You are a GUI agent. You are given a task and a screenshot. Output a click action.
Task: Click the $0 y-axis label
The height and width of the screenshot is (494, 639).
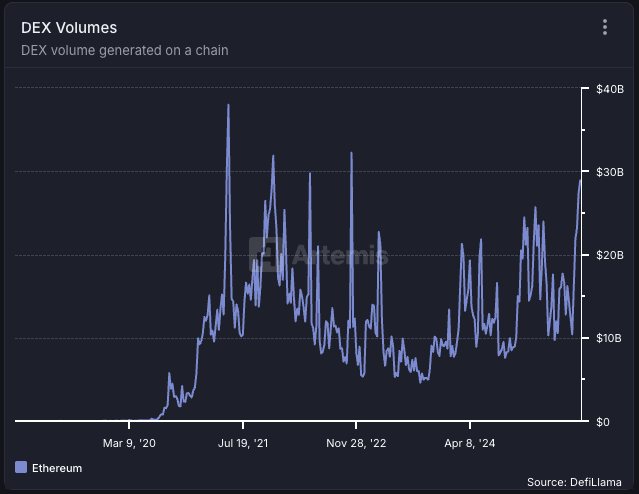[603, 422]
